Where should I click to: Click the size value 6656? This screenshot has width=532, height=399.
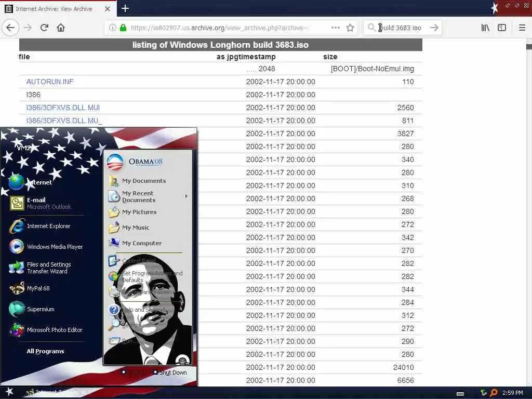pyautogui.click(x=405, y=380)
